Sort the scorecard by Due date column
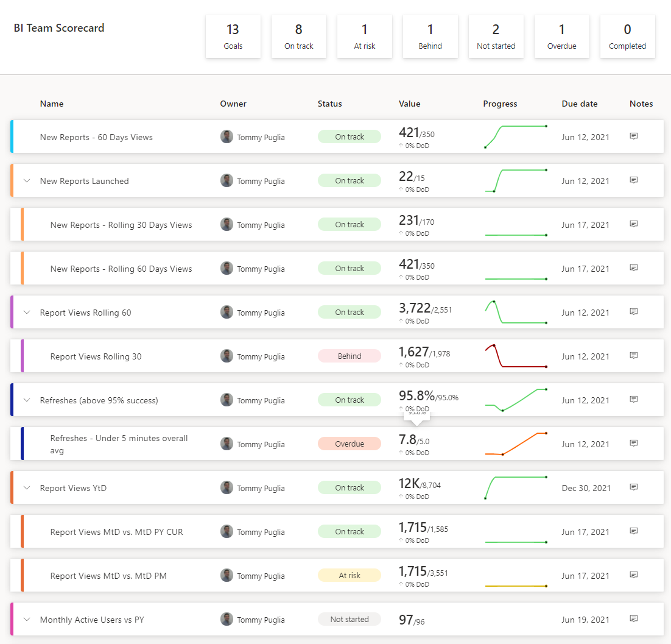The image size is (671, 644). (x=579, y=104)
